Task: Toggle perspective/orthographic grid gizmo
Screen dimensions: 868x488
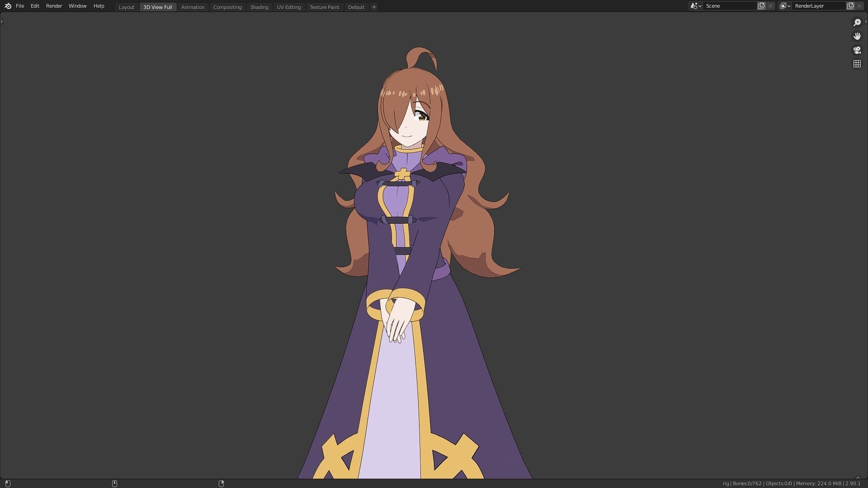Action: 857,64
